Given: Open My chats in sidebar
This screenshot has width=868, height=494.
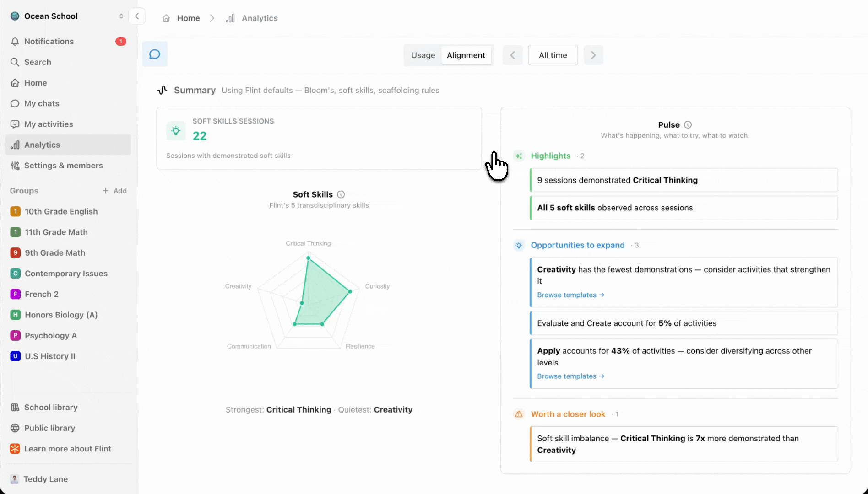Looking at the screenshot, I should pyautogui.click(x=68, y=103).
